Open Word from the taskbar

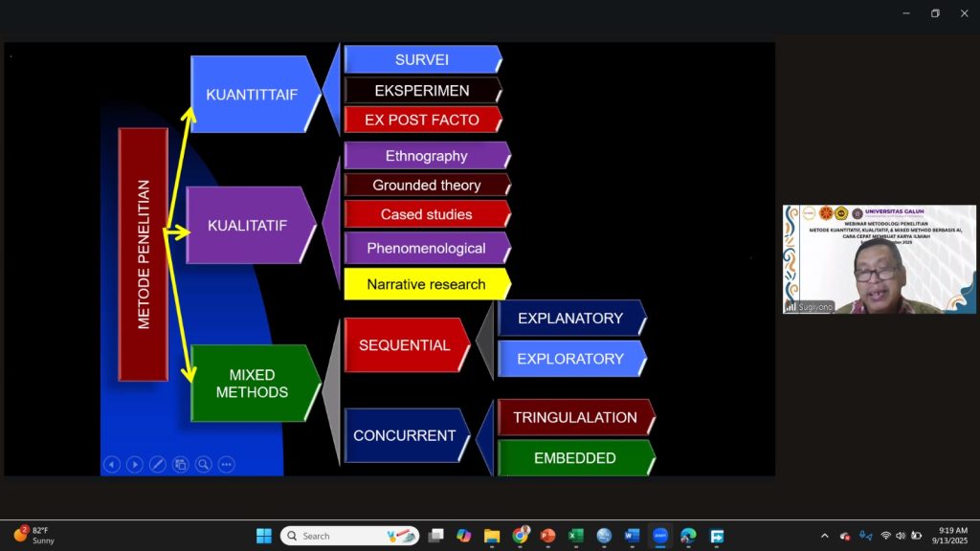[632, 536]
